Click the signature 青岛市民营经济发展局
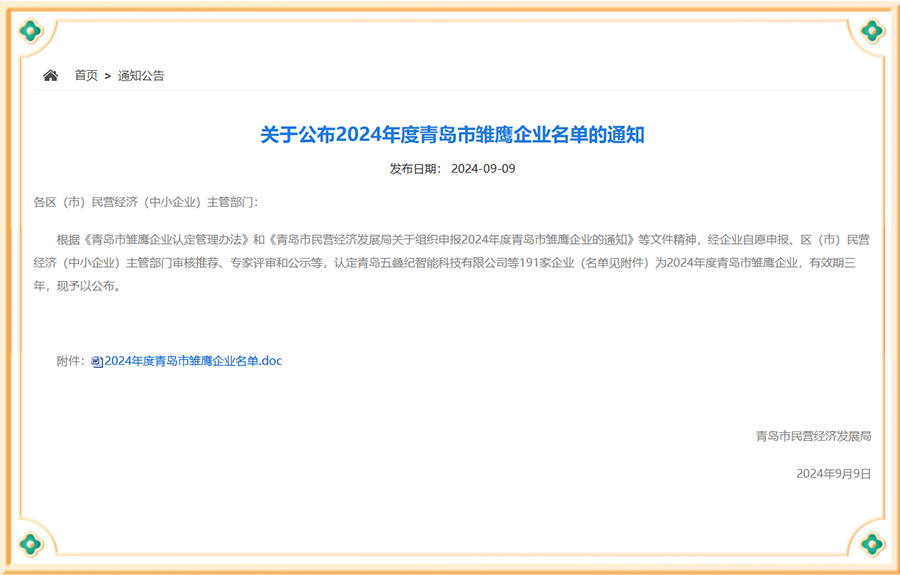900x575 pixels. pyautogui.click(x=813, y=436)
